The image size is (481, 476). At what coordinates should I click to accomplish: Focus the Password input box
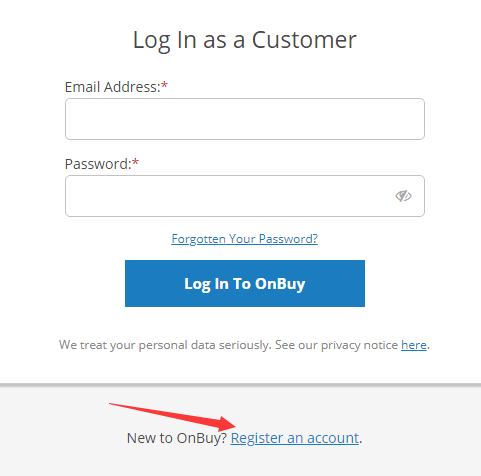245,196
